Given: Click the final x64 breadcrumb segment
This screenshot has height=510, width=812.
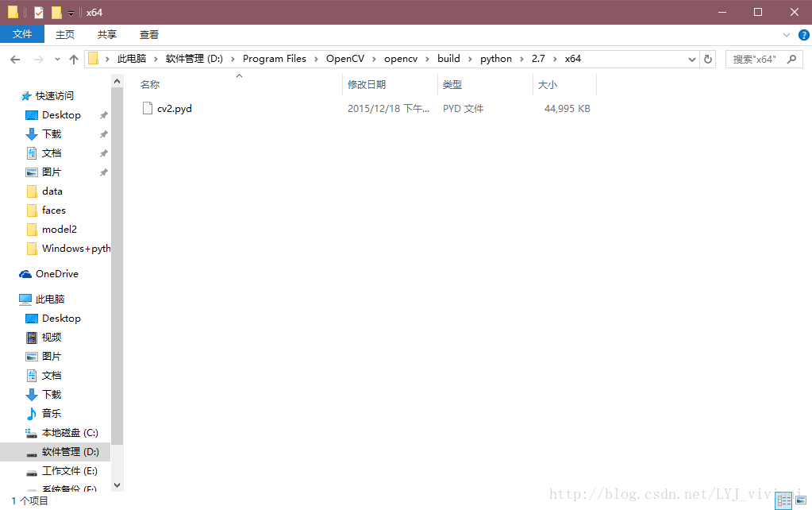Looking at the screenshot, I should click(573, 59).
